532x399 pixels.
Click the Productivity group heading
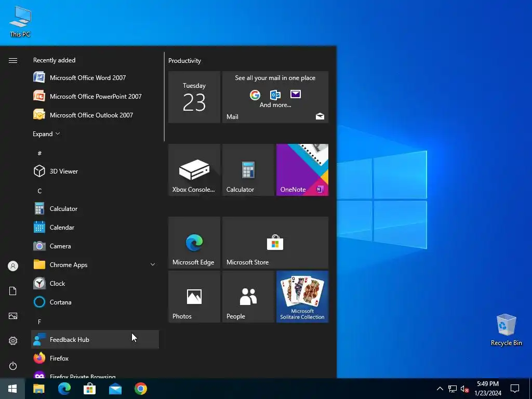(184, 61)
